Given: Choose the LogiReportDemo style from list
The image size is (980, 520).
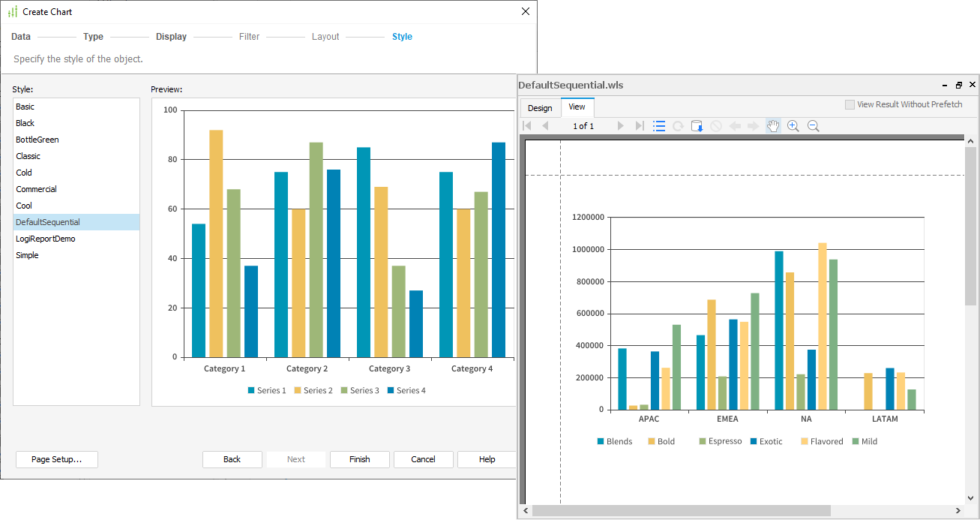Looking at the screenshot, I should pyautogui.click(x=46, y=239).
